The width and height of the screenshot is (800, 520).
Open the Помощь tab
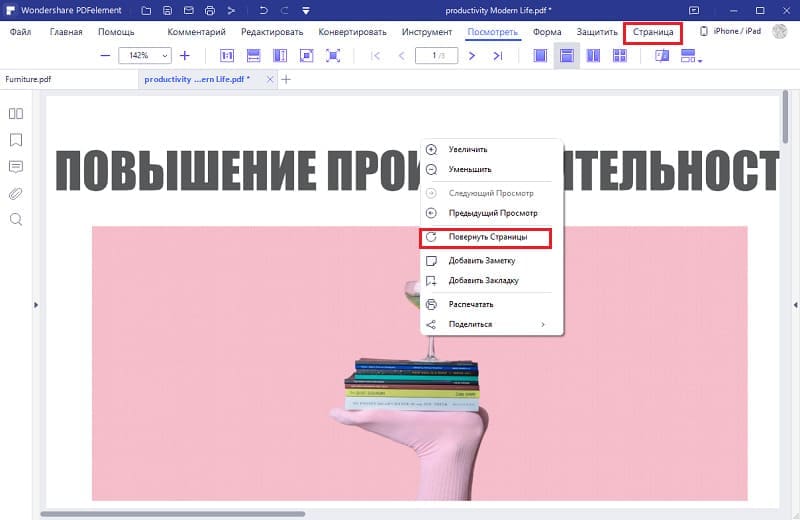116,32
